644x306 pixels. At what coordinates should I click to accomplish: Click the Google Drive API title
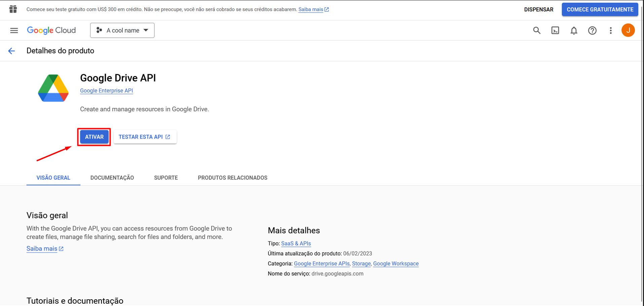pos(118,78)
